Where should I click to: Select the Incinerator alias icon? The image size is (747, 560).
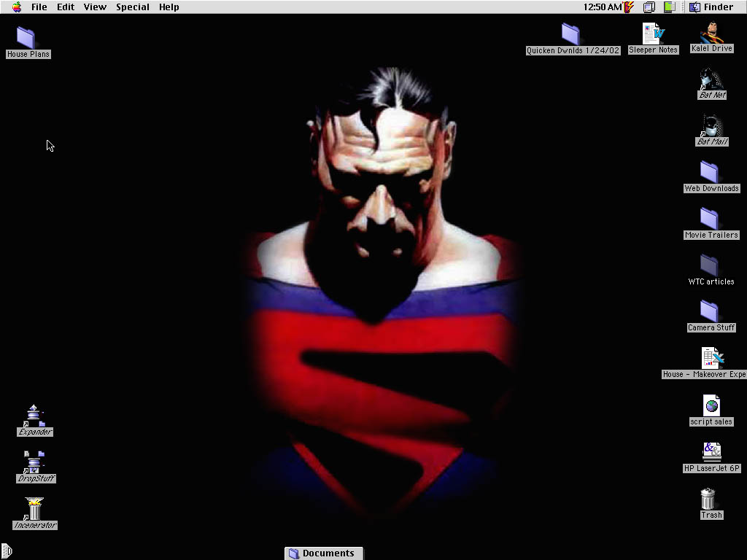click(34, 508)
